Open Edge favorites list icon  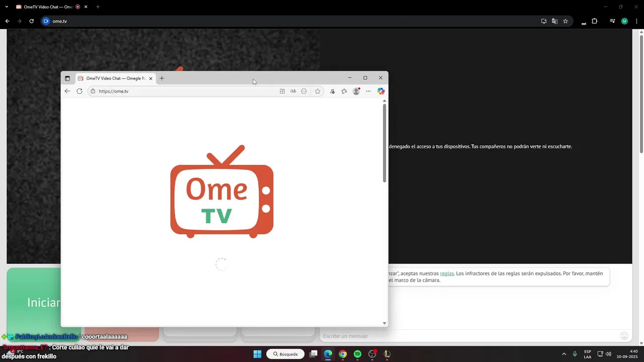tap(344, 91)
